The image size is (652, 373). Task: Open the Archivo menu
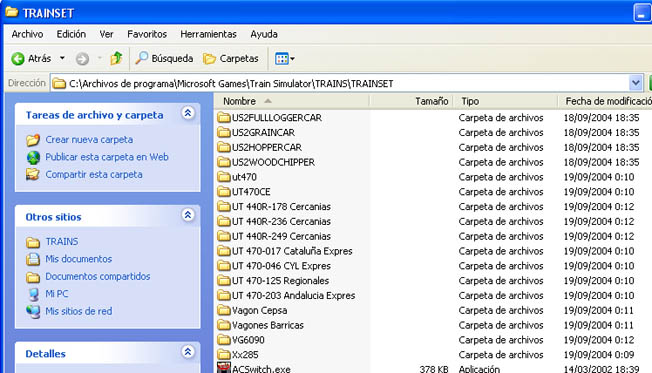[x=27, y=34]
